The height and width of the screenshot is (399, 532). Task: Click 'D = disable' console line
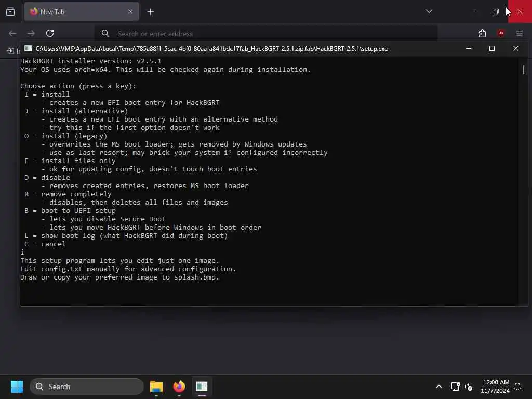[x=47, y=178]
